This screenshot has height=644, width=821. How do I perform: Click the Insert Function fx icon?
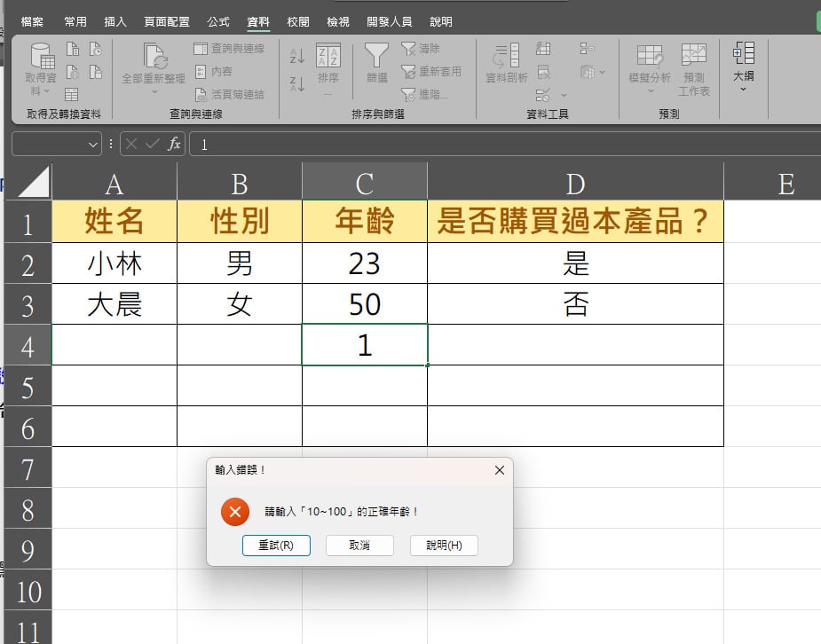174,144
